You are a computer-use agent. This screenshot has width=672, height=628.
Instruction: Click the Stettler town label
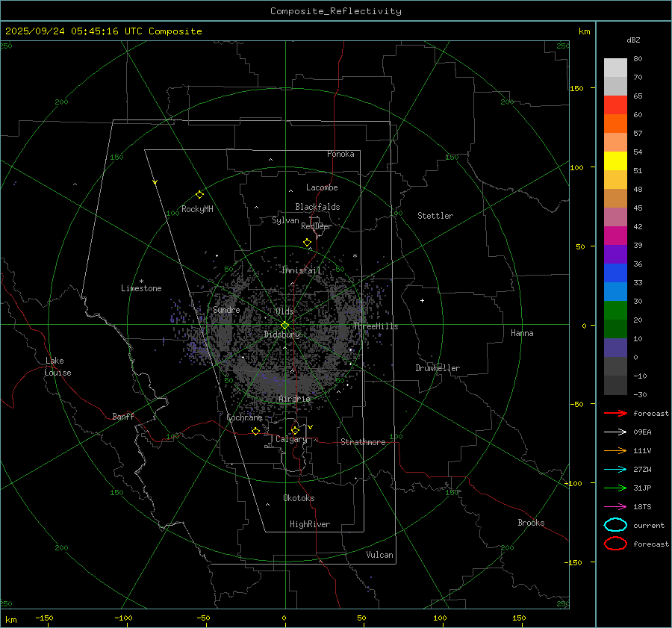click(x=435, y=216)
